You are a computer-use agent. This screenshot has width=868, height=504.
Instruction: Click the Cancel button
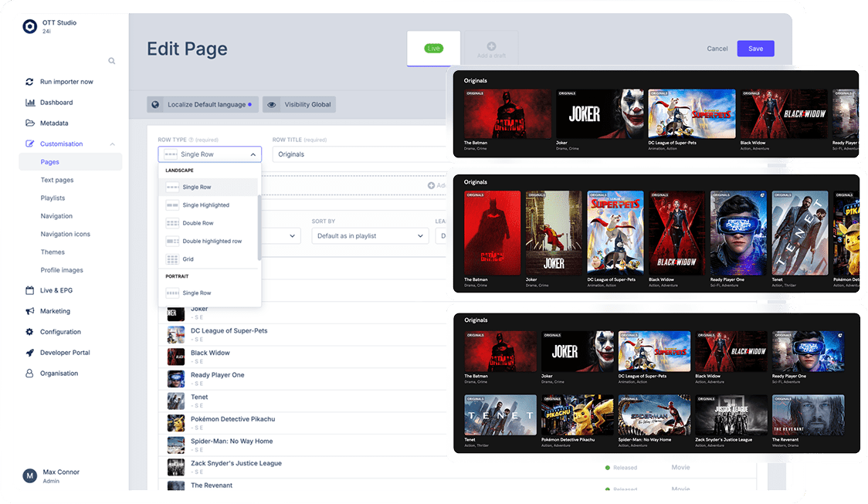tap(717, 49)
